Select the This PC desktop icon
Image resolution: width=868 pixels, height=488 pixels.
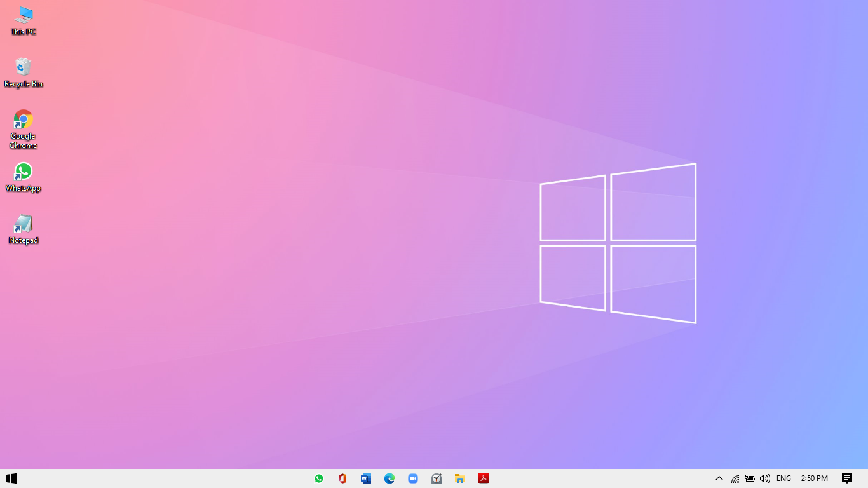click(24, 21)
